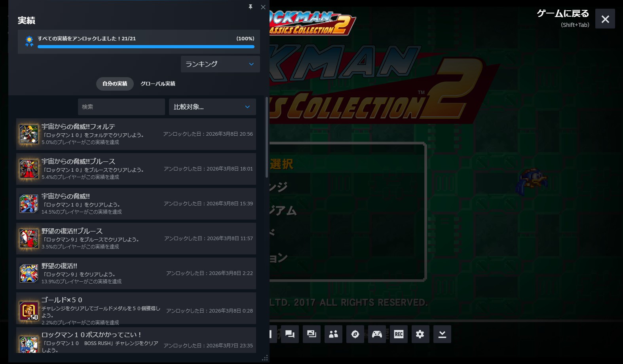Click the unlock date 2026年3月8日 15:39
The width and height of the screenshot is (623, 364).
coord(230,204)
